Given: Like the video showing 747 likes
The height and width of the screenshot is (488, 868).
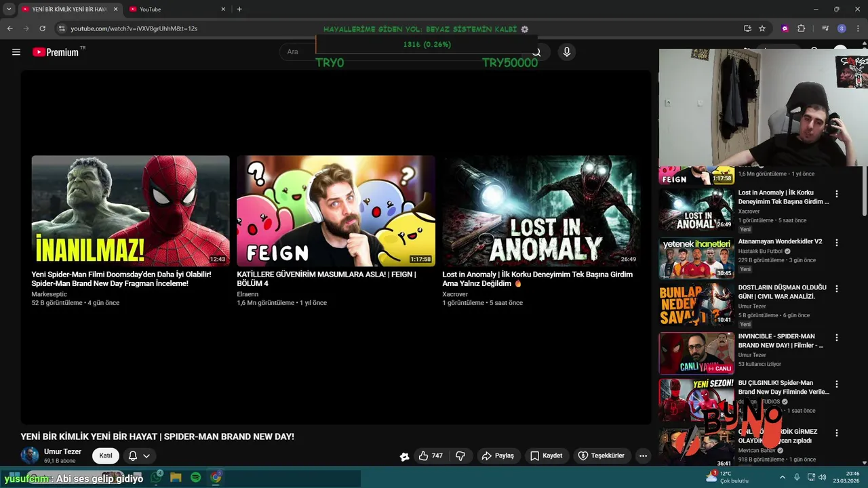Looking at the screenshot, I should 431,455.
